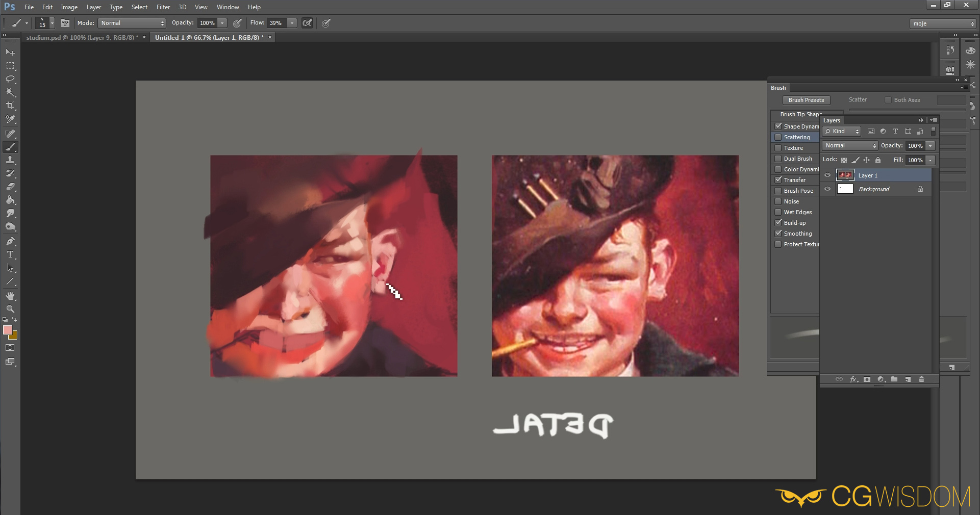Turn off the Smoothing brush option
The height and width of the screenshot is (515, 980).
[778, 234]
